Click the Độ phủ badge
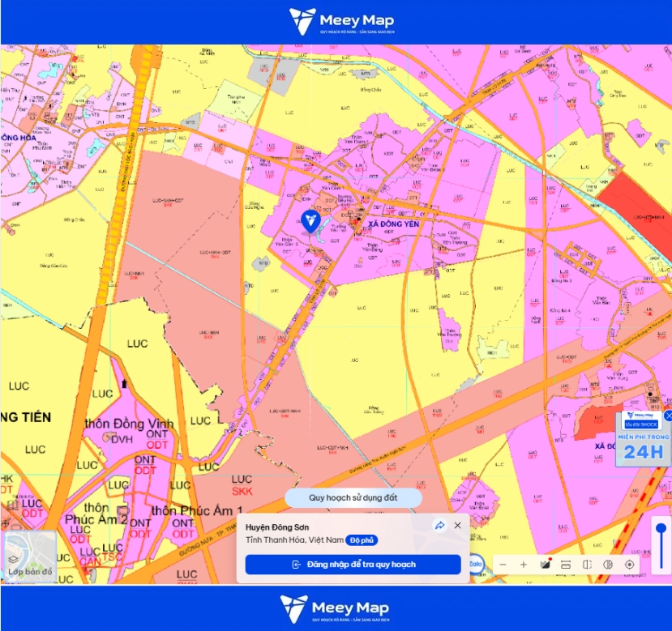Image resolution: width=672 pixels, height=631 pixels. coord(362,540)
